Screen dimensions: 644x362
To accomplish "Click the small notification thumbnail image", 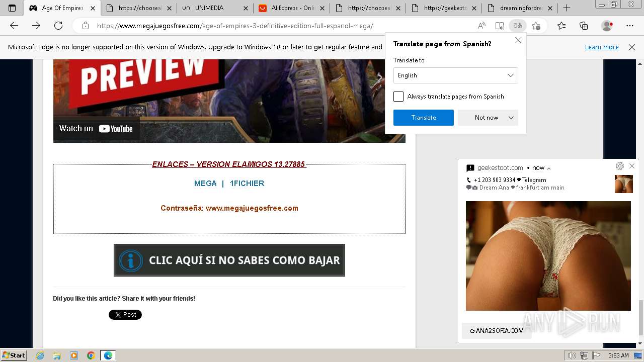I will 624,184.
